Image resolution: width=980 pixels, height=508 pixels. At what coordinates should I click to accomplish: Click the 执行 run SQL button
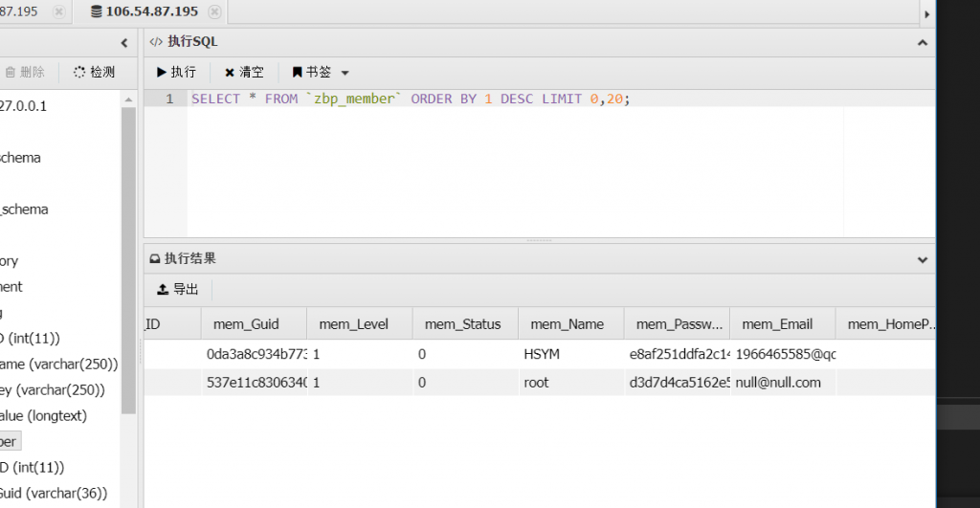[175, 72]
